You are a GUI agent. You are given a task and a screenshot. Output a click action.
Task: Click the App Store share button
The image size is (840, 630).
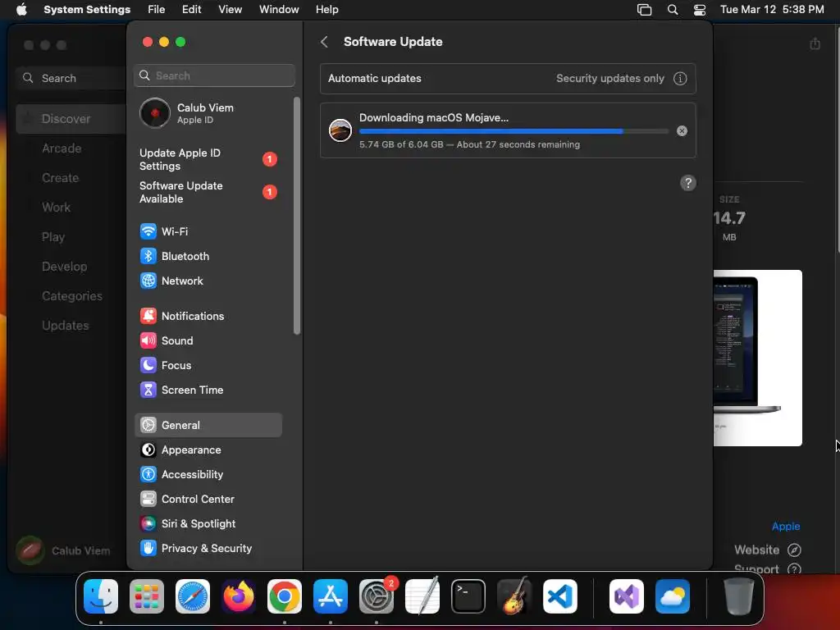815,44
